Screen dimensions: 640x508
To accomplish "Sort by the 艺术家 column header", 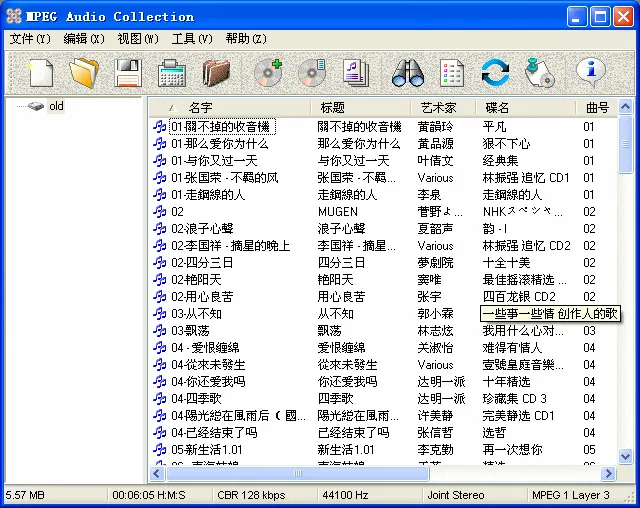I will pos(443,108).
